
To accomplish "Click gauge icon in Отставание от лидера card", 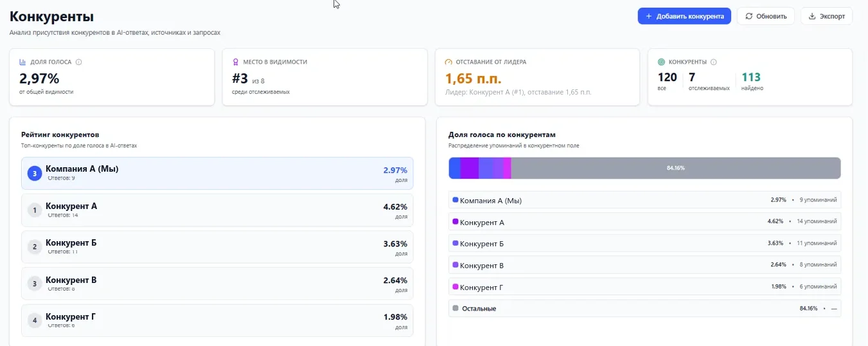I will coord(449,62).
